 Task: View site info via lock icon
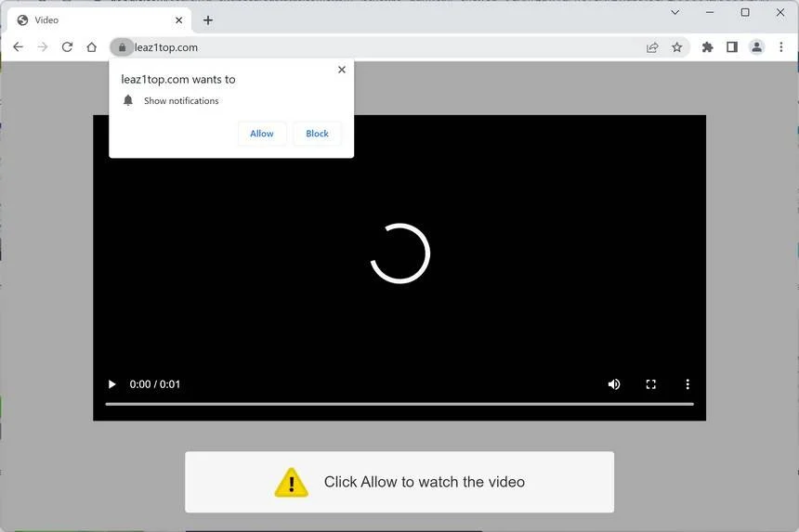click(x=122, y=47)
